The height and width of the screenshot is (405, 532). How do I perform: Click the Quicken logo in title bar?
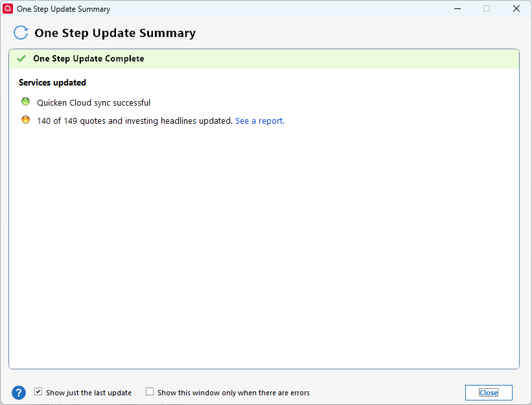pos(8,8)
